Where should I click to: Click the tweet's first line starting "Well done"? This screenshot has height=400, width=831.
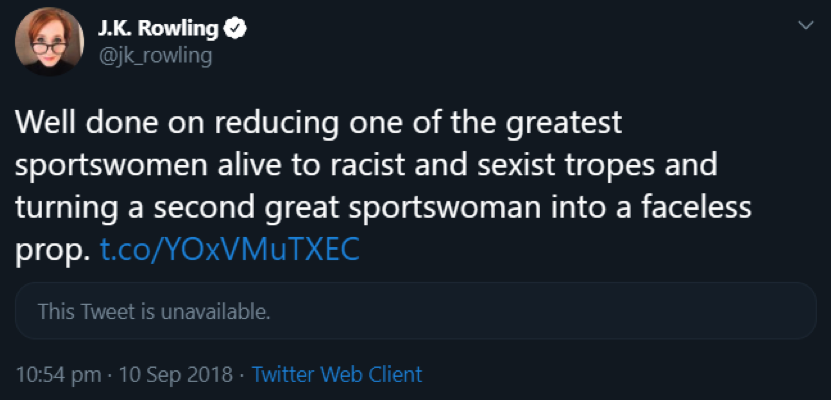coord(318,123)
